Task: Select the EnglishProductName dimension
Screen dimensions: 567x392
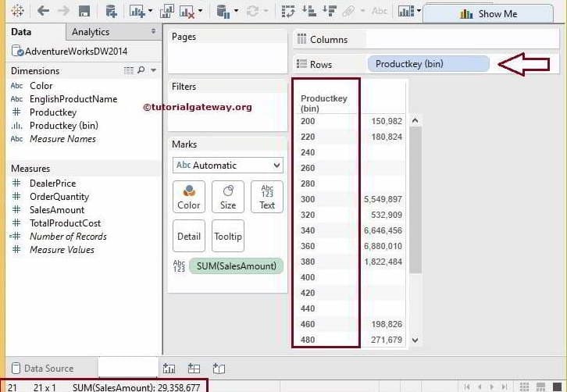Action: coord(73,99)
